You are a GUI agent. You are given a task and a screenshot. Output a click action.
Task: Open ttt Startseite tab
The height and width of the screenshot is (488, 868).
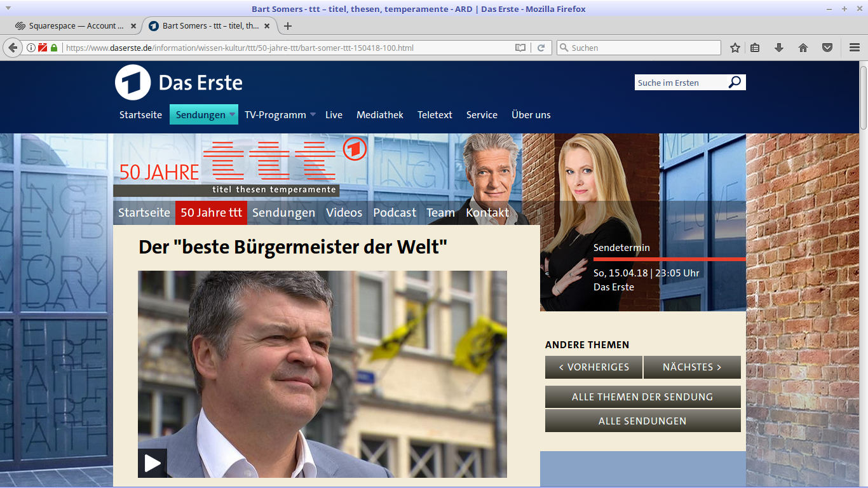(x=144, y=213)
